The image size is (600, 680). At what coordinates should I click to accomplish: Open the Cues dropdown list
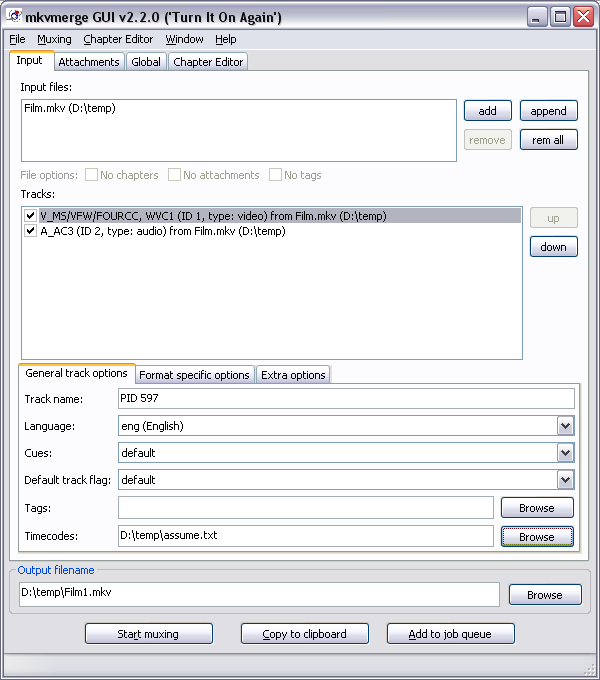566,453
